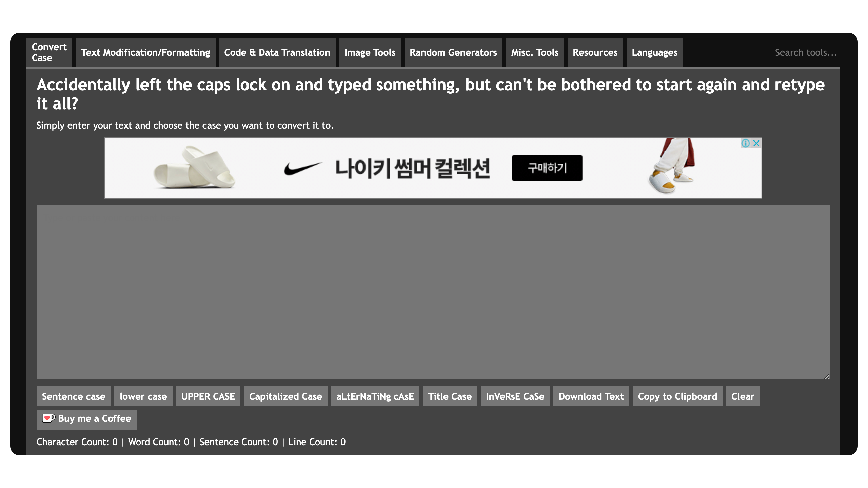Convert text with Sentence case button
The height and width of the screenshot is (488, 868).
click(74, 396)
